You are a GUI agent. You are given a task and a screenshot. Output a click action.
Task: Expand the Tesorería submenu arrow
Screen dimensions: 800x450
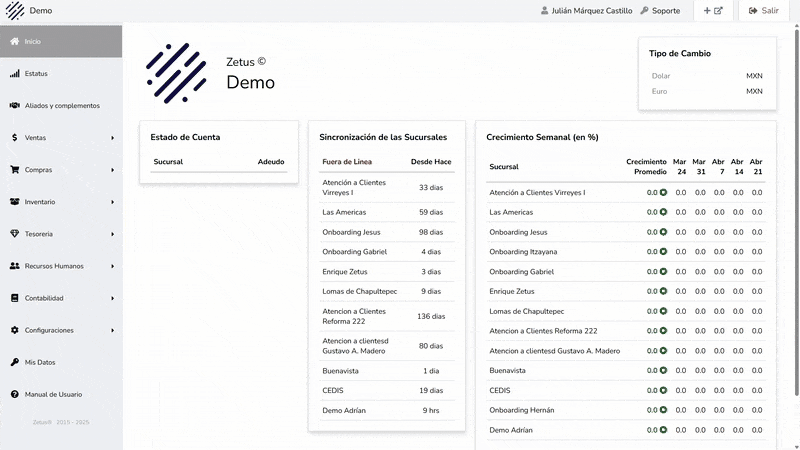[112, 234]
